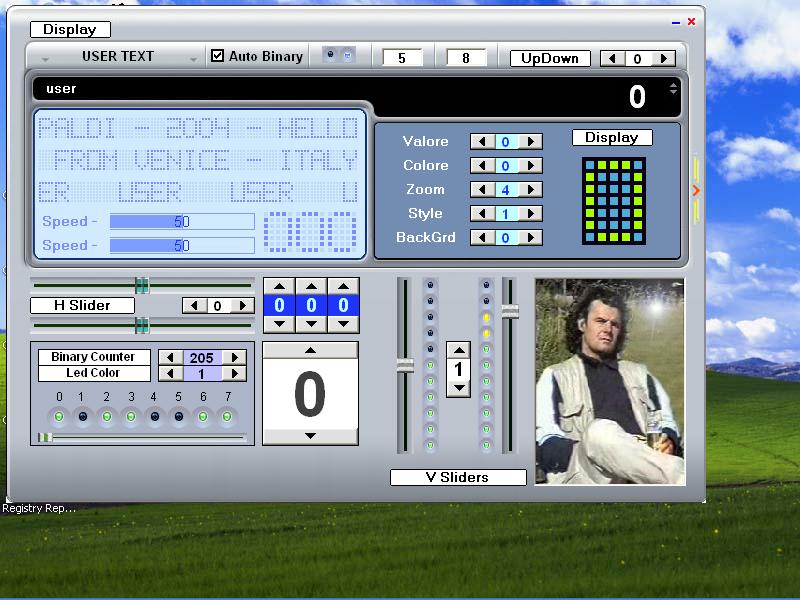Click the spinner arrows beside the black display's 0
800x600 pixels.
coord(673,89)
